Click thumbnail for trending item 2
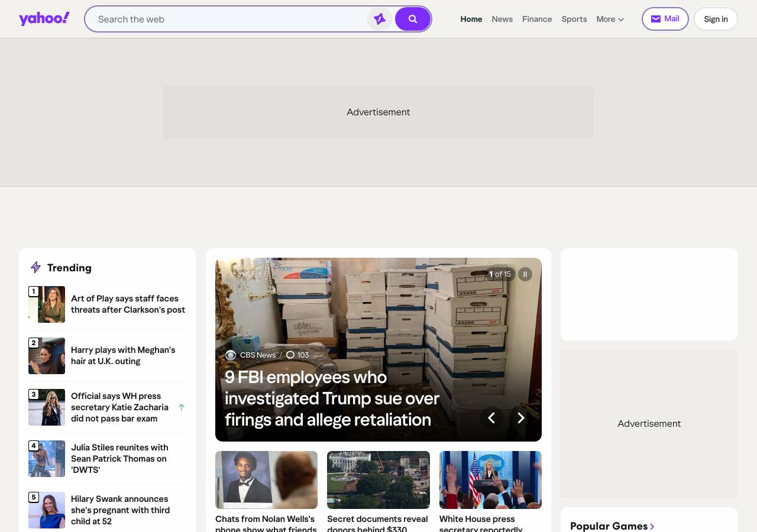Image resolution: width=757 pixels, height=532 pixels. click(47, 356)
